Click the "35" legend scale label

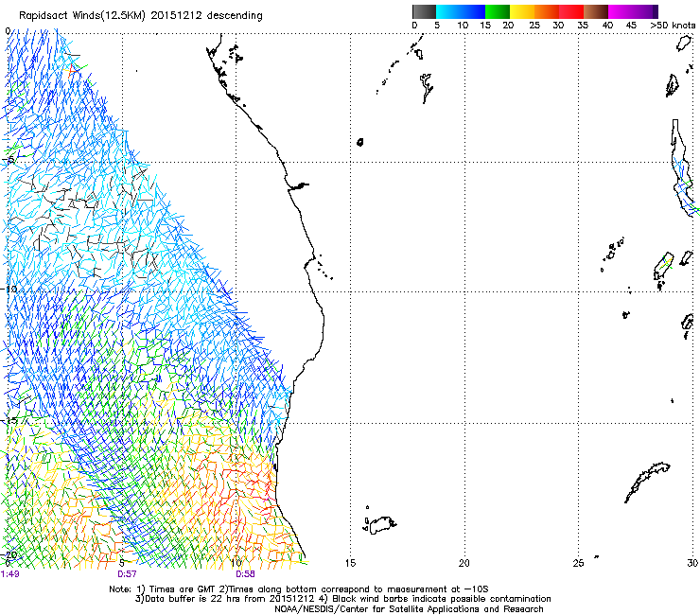tap(583, 26)
